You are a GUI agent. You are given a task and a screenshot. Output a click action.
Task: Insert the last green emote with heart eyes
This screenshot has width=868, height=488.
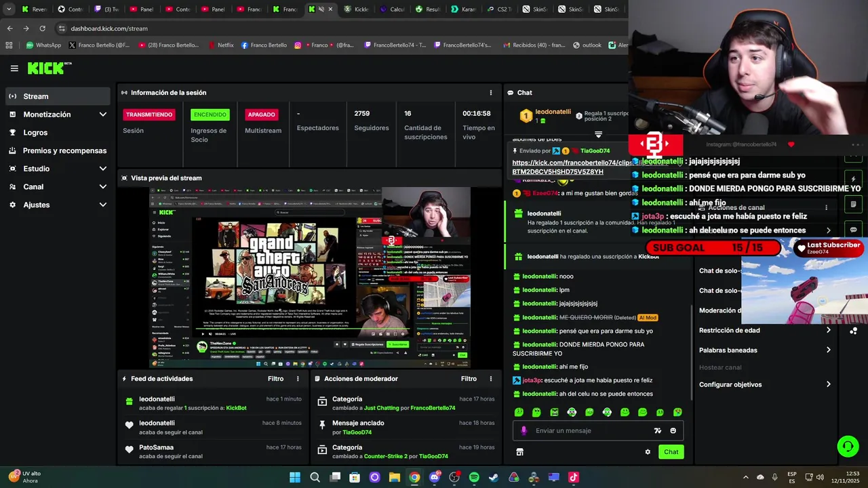pos(677,412)
